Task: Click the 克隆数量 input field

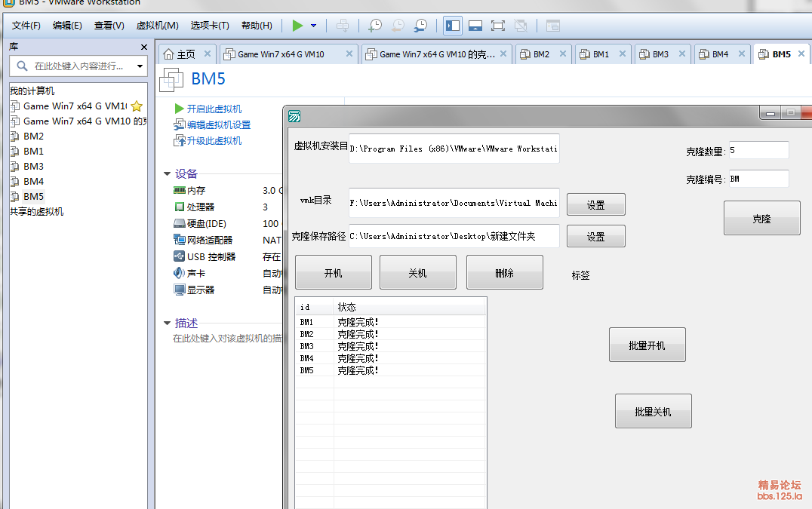Action: [x=758, y=150]
